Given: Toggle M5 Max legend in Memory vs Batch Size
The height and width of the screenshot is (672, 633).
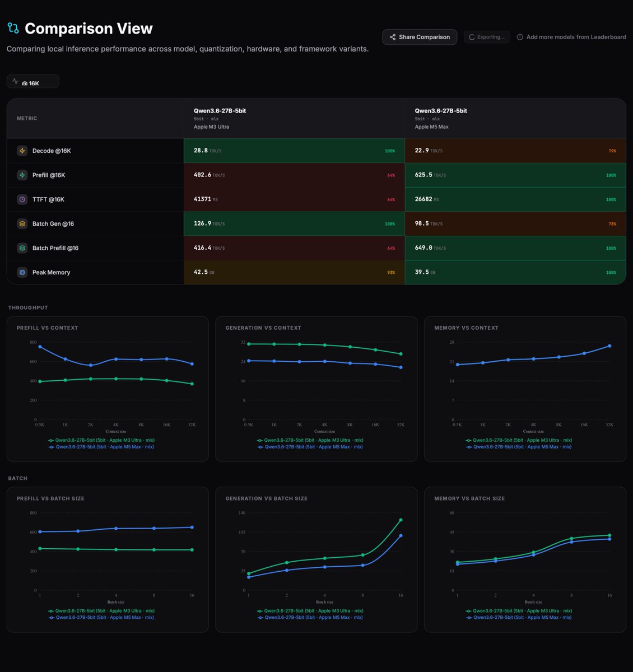Looking at the screenshot, I should [519, 618].
